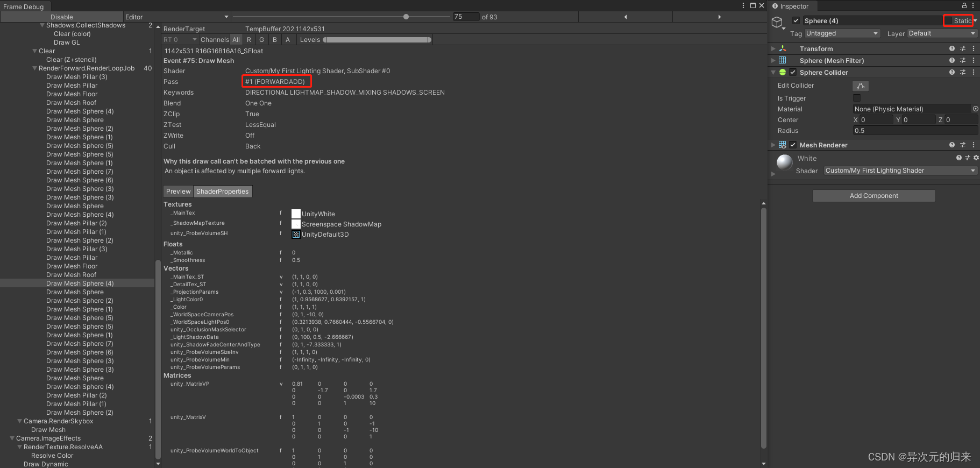Select the Inspector tab
Image resolution: width=980 pixels, height=468 pixels.
pos(793,6)
